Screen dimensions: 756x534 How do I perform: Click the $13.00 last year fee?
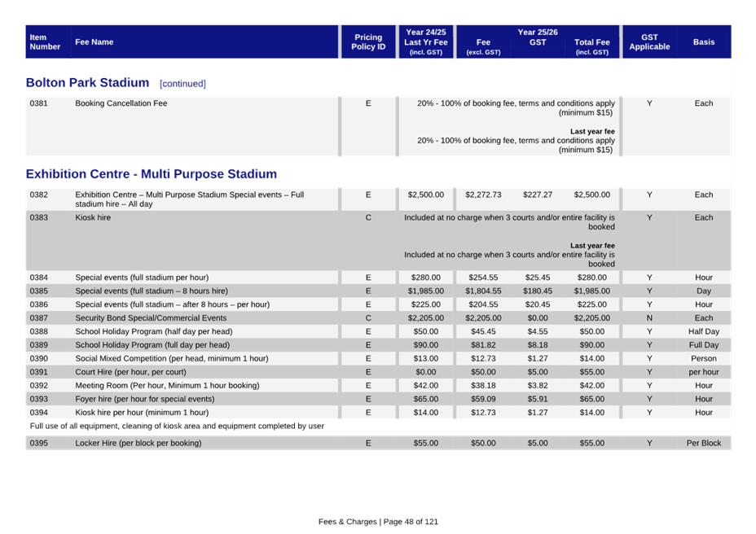point(426,358)
